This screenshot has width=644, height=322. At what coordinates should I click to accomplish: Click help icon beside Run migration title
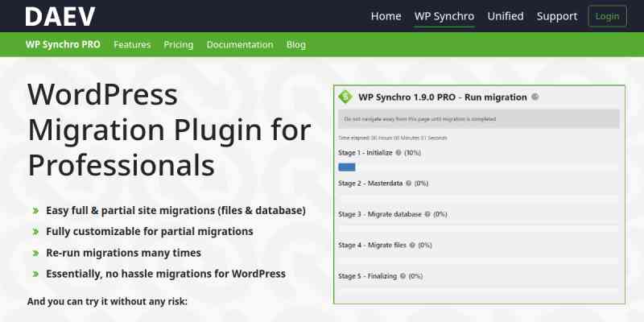tap(535, 97)
